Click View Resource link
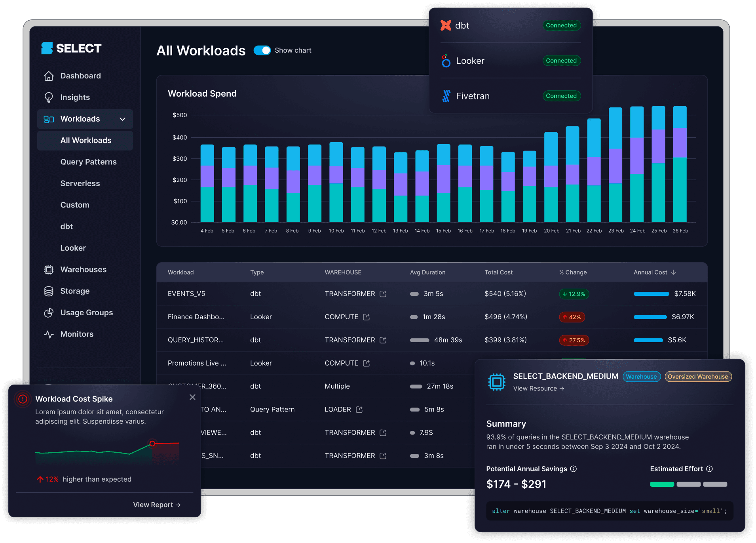756x543 pixels. coord(539,389)
